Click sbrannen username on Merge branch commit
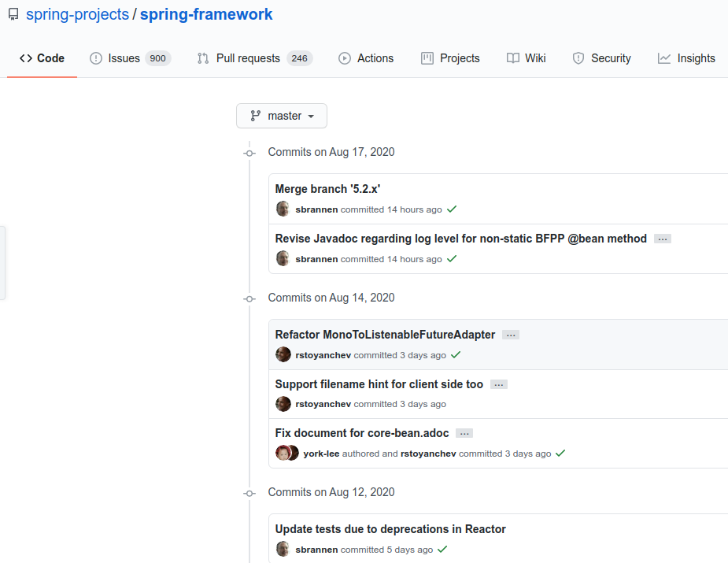The height and width of the screenshot is (563, 728). point(316,209)
